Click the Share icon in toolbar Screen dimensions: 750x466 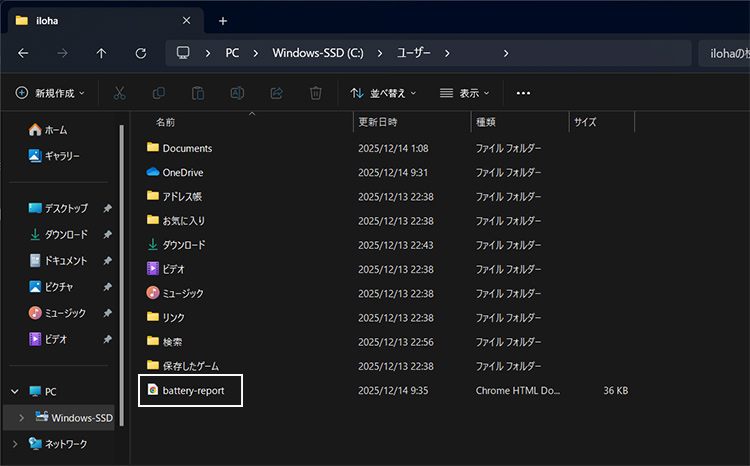[277, 93]
